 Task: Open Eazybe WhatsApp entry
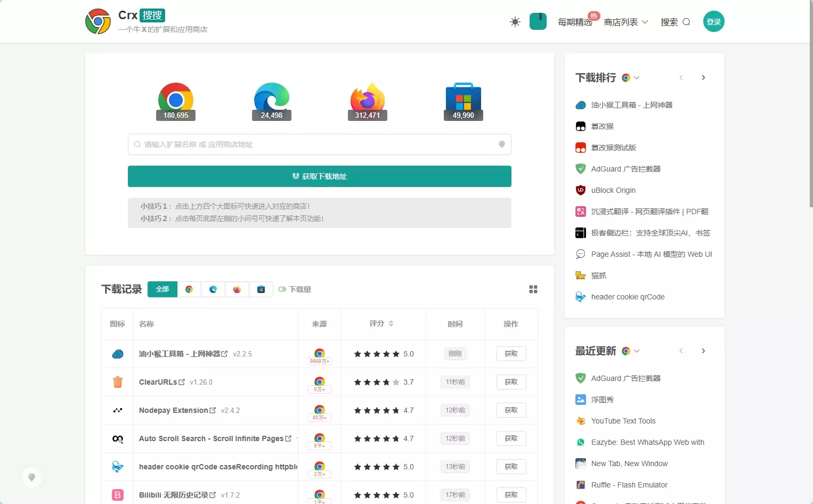[648, 442]
